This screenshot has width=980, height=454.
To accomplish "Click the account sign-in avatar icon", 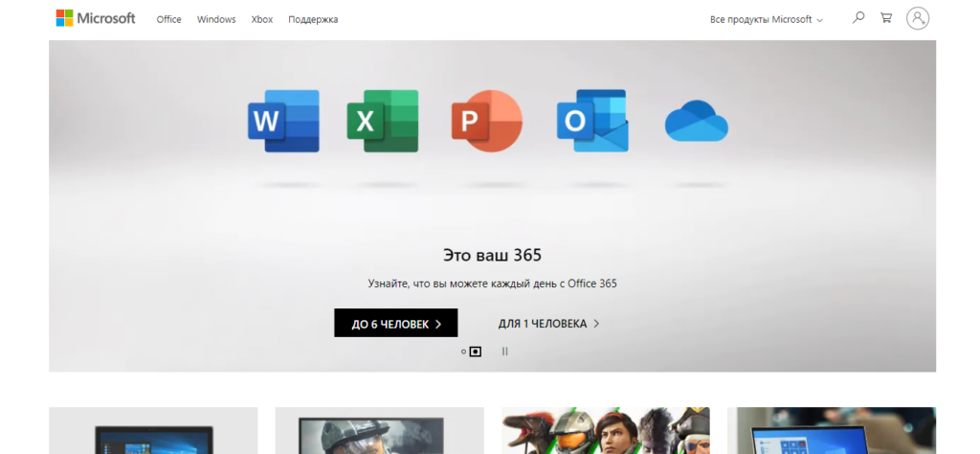I will 918,18.
